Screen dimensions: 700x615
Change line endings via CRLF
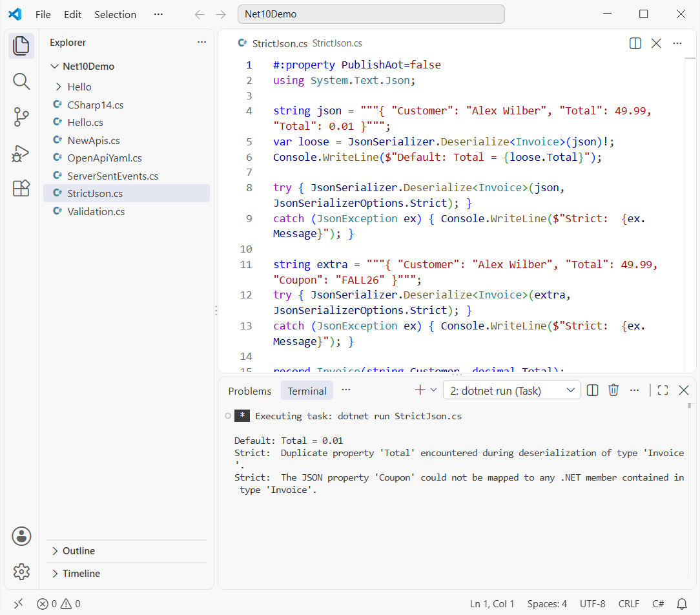(628, 604)
